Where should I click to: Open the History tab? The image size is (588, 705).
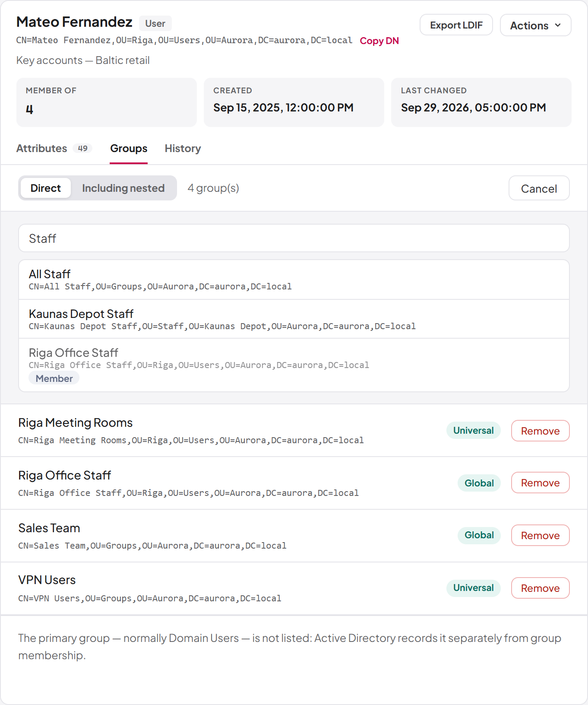(x=183, y=149)
